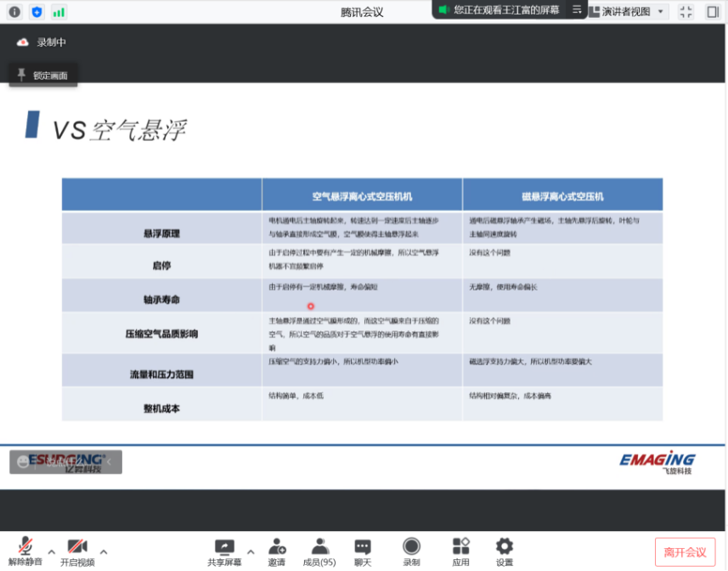Select the 轴承寿命 row label
The image size is (728, 571).
pyautogui.click(x=161, y=299)
